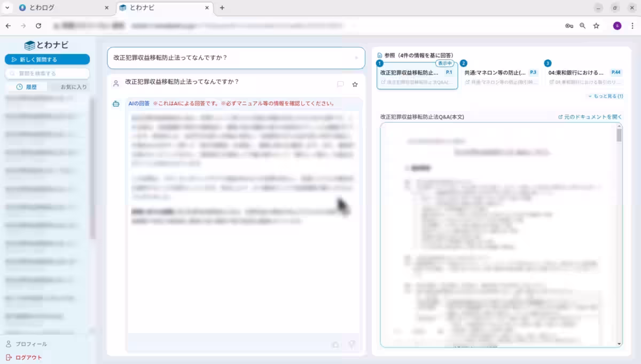This screenshot has width=641, height=364.
Task: Click the thumbs-up icon below the AI answer
Action: point(335,345)
